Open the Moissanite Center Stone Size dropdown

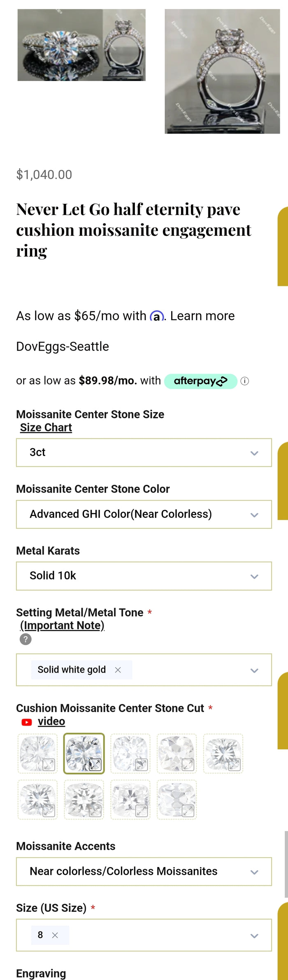coord(144,452)
